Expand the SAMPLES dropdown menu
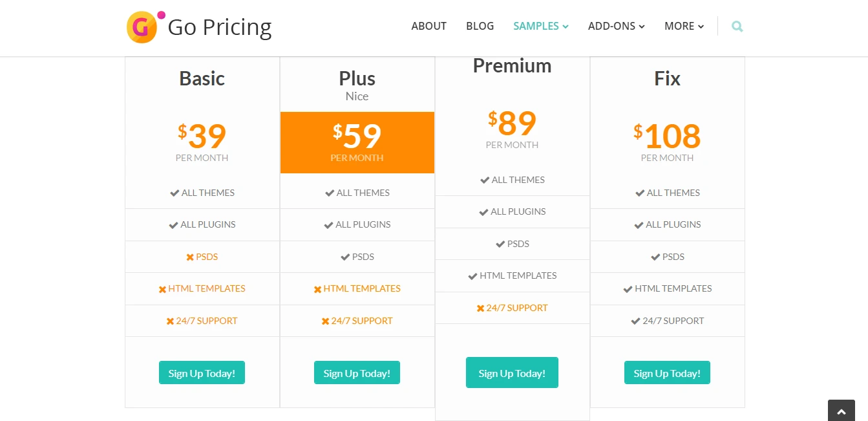 pos(541,27)
